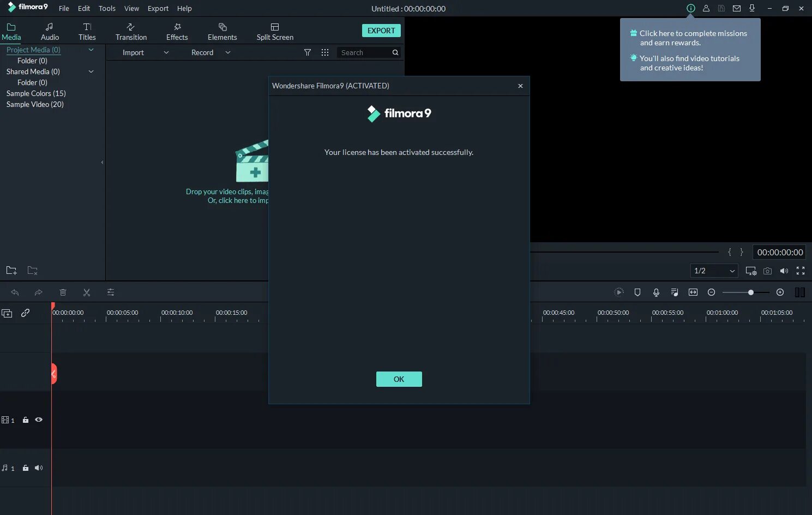Image resolution: width=812 pixels, height=515 pixels.
Task: Collapse the Project Media tree section
Action: coord(91,50)
